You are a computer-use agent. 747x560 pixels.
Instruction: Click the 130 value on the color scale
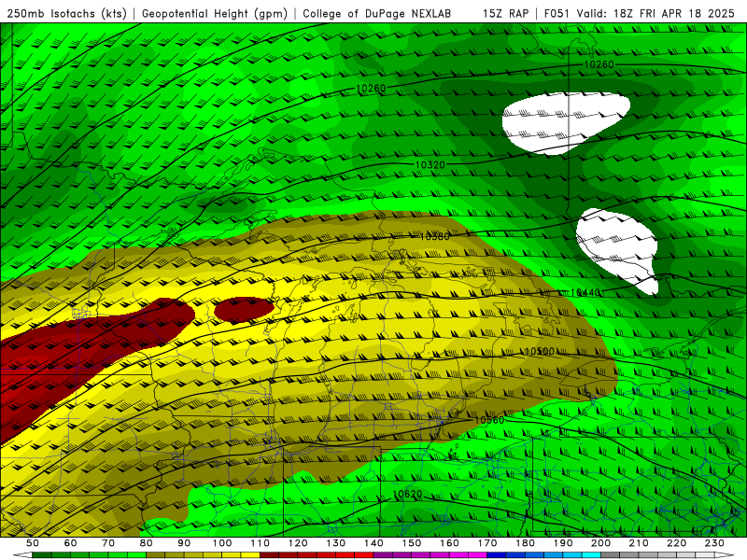(x=336, y=543)
